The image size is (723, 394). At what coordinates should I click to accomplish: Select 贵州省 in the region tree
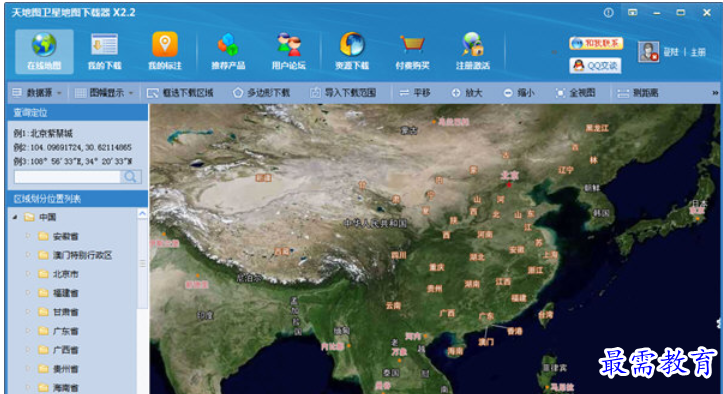[65, 369]
